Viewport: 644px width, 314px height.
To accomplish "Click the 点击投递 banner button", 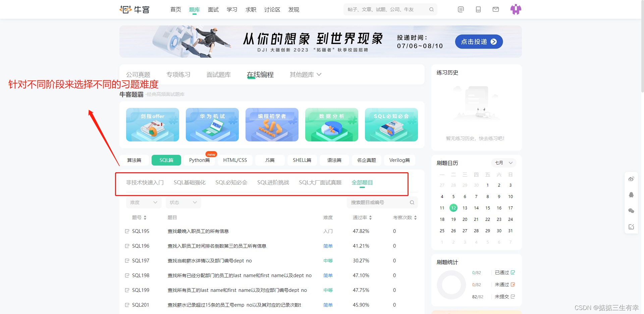I will coord(479,42).
